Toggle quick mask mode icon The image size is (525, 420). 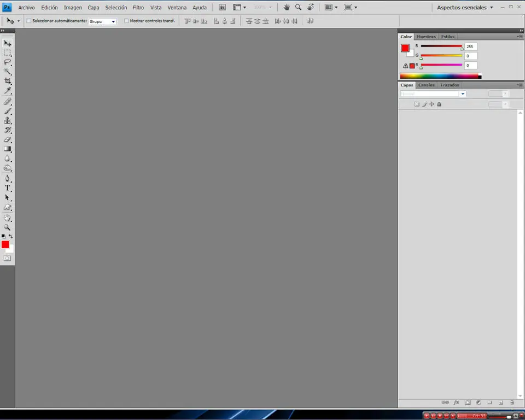tap(7, 258)
